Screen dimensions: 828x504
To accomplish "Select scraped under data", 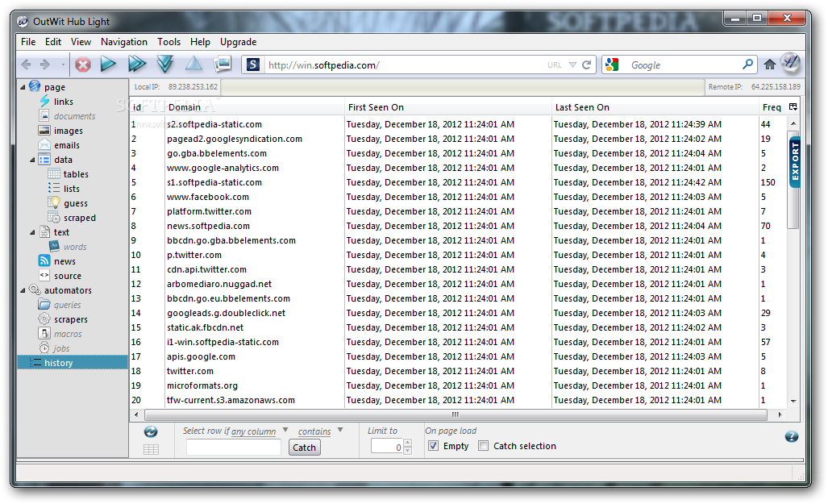I will point(79,218).
